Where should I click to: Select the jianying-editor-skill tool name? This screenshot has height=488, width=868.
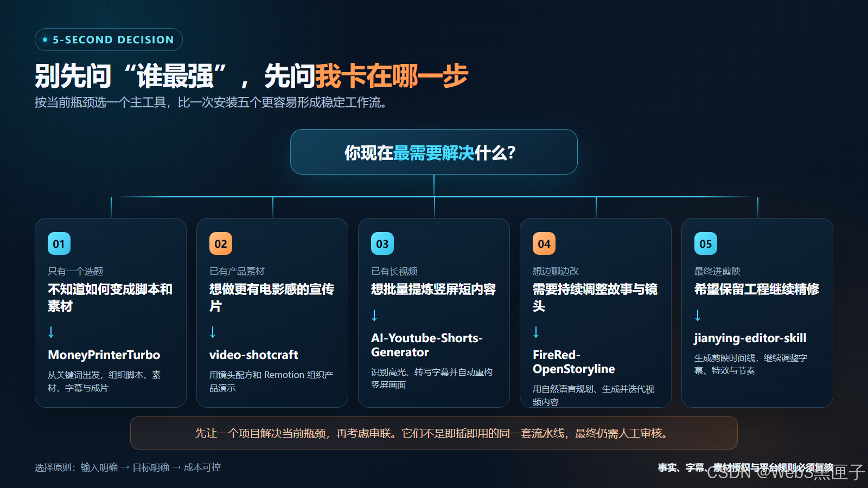pos(750,338)
